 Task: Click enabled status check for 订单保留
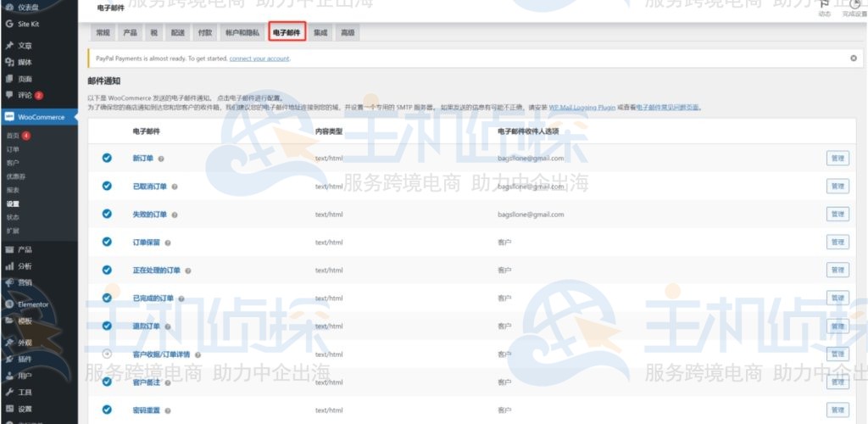tap(107, 242)
